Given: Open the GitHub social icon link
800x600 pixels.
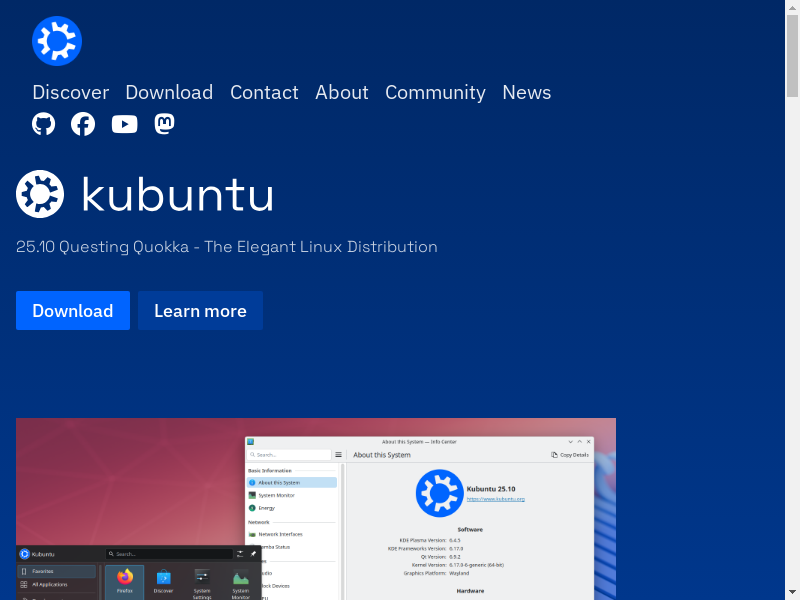Looking at the screenshot, I should (x=44, y=124).
